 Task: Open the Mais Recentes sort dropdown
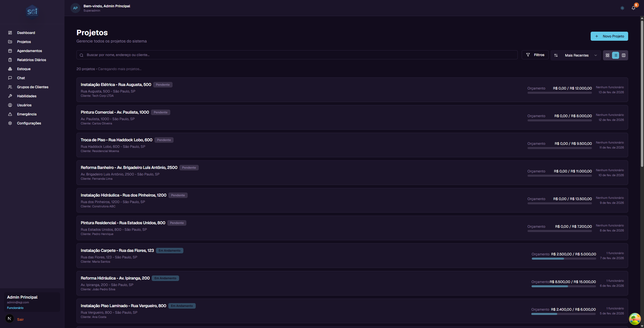point(576,55)
